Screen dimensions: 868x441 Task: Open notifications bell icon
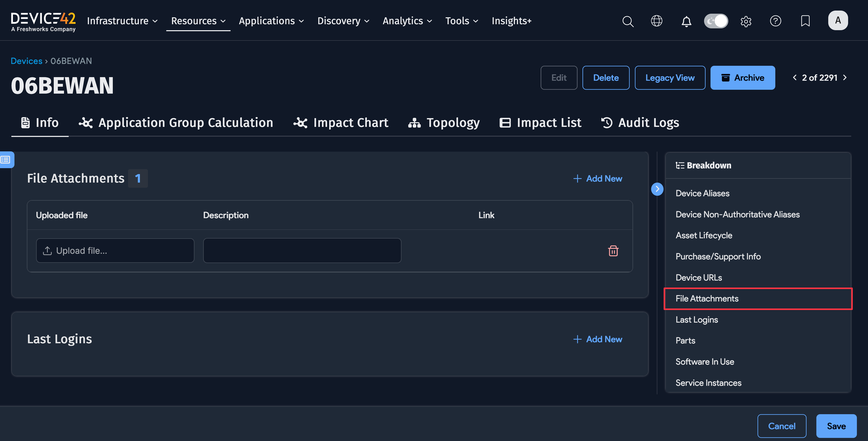tap(686, 21)
